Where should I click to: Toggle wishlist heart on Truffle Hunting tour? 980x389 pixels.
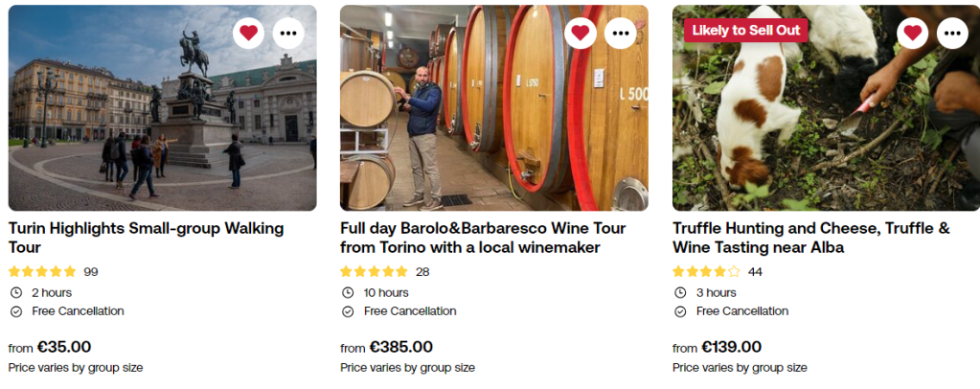coord(912,34)
